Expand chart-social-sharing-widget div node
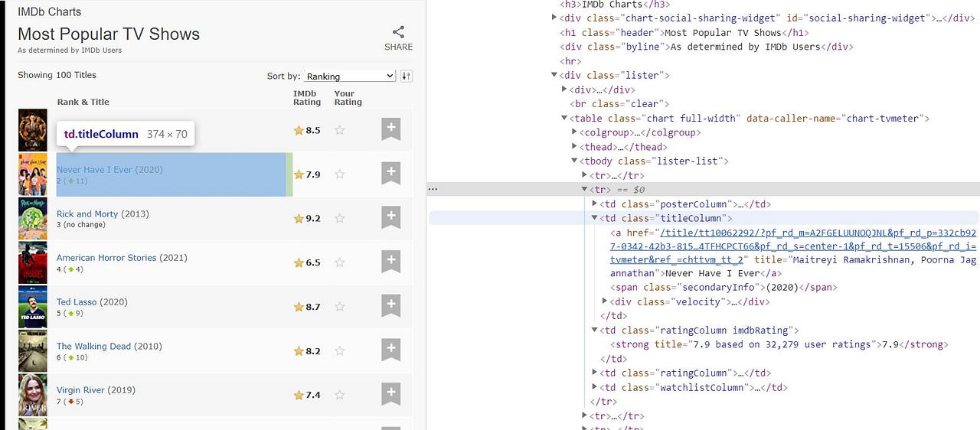The width and height of the screenshot is (980, 430). 554,18
